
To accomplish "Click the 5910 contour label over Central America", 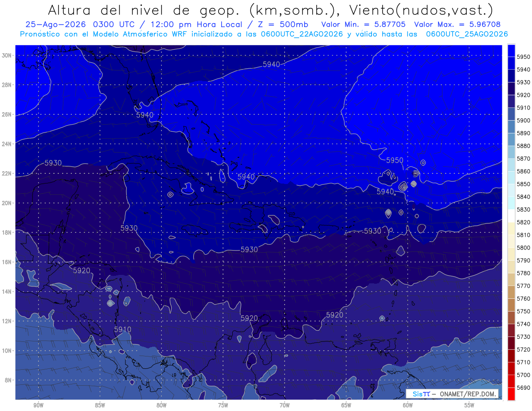I will coord(123,329).
